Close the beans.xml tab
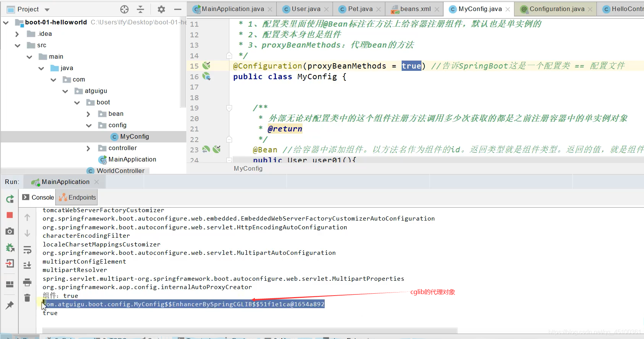The image size is (644, 339). tap(437, 9)
